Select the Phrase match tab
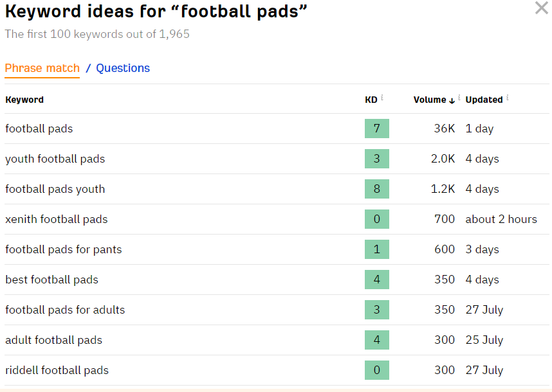This screenshot has height=392, width=552. click(42, 68)
